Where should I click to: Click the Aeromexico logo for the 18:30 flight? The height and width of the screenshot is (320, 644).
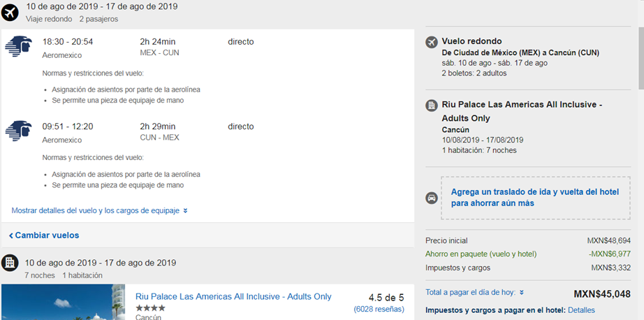[x=19, y=47]
